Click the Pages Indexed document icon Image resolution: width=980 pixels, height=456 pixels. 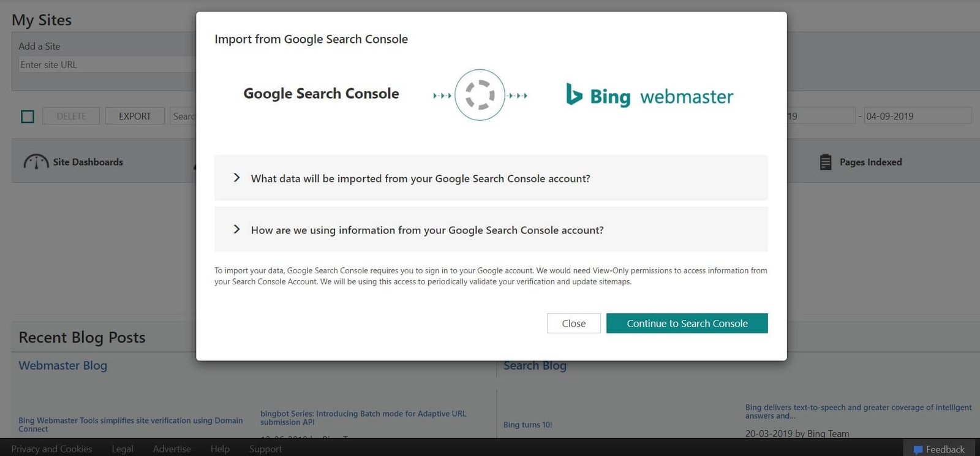826,161
